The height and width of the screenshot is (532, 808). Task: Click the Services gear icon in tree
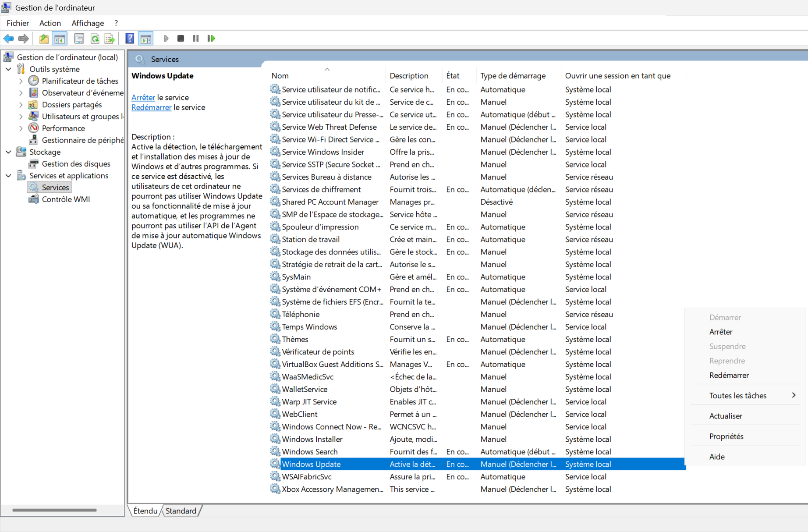click(34, 187)
